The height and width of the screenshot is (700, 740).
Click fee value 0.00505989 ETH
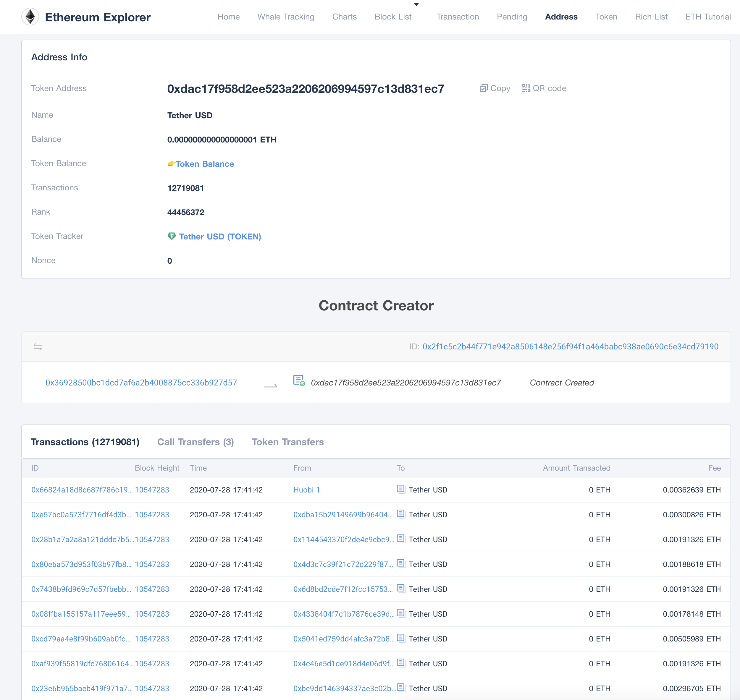click(691, 639)
